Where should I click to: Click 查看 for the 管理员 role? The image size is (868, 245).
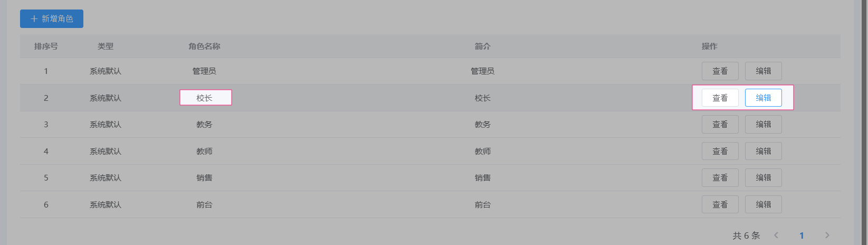pos(720,71)
